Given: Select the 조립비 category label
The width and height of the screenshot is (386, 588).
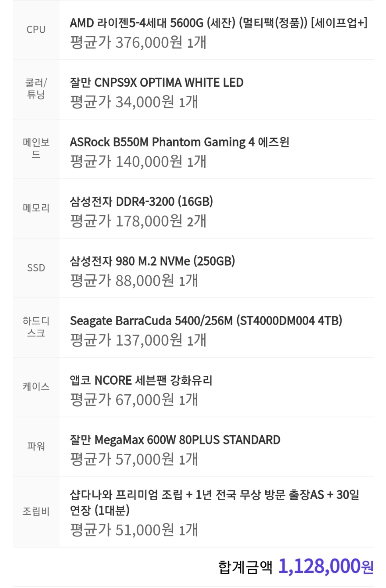Looking at the screenshot, I should click(36, 511).
